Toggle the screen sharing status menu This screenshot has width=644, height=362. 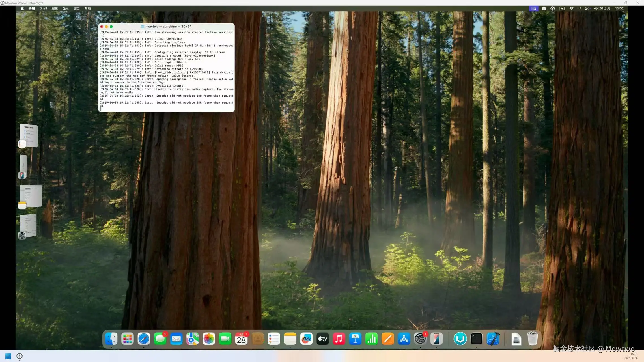[534, 8]
